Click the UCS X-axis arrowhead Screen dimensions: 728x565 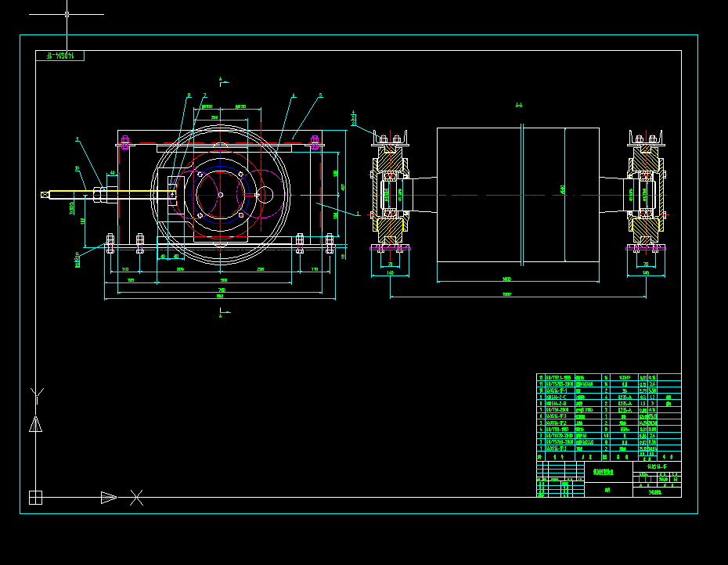point(109,498)
